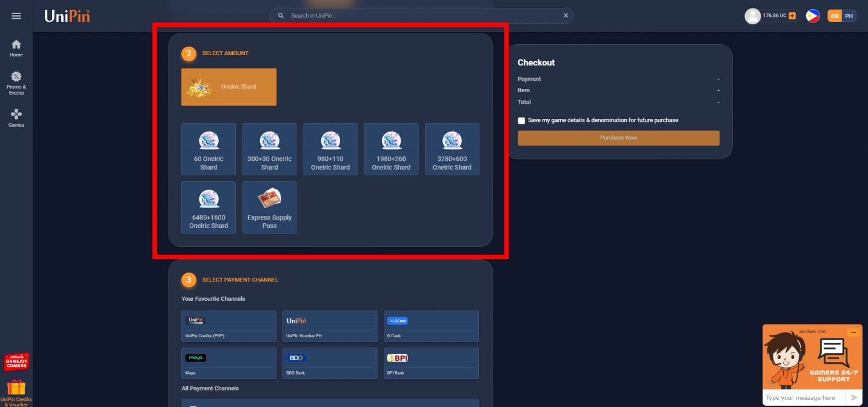Check Save my game details checkbox
The height and width of the screenshot is (407, 868).
click(x=521, y=120)
